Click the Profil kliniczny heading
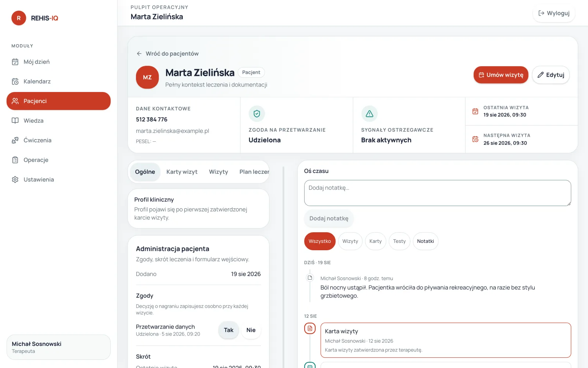588x368 pixels. [154, 199]
